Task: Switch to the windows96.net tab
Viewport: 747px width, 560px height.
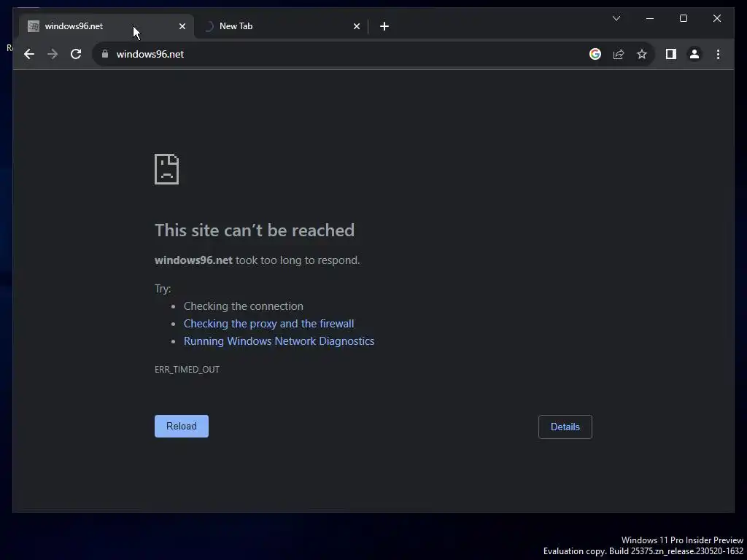Action: tap(107, 26)
